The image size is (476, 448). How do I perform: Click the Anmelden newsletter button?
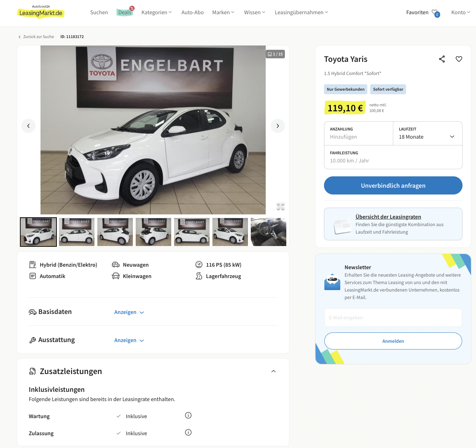(x=393, y=341)
